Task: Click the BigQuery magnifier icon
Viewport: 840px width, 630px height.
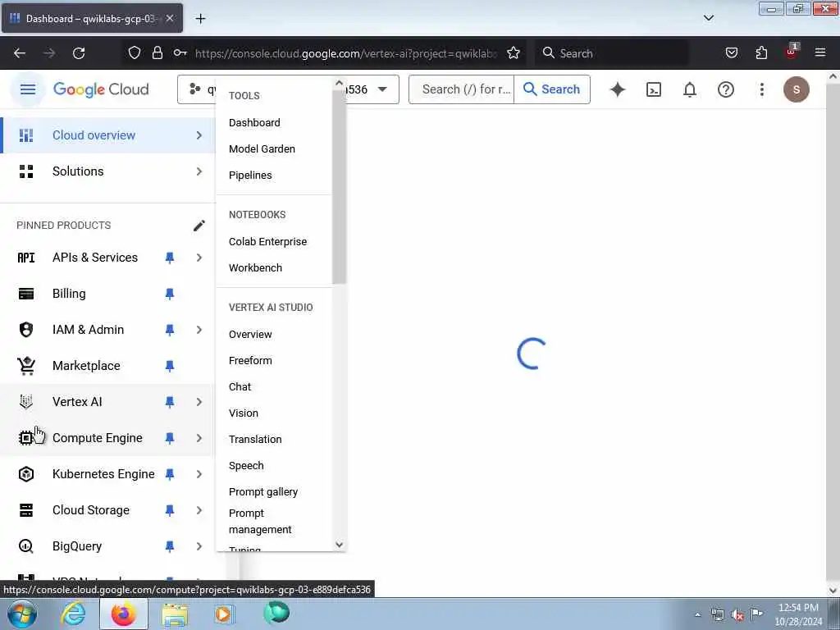Action: [25, 546]
